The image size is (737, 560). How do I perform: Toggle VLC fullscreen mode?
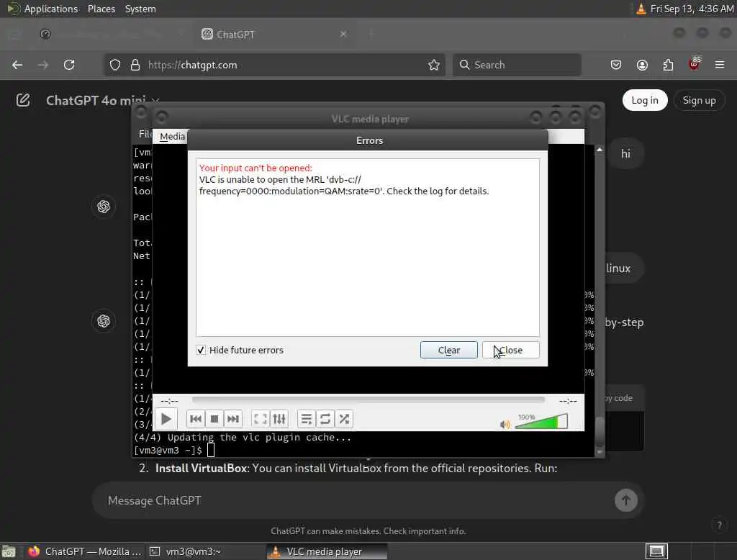coord(260,419)
